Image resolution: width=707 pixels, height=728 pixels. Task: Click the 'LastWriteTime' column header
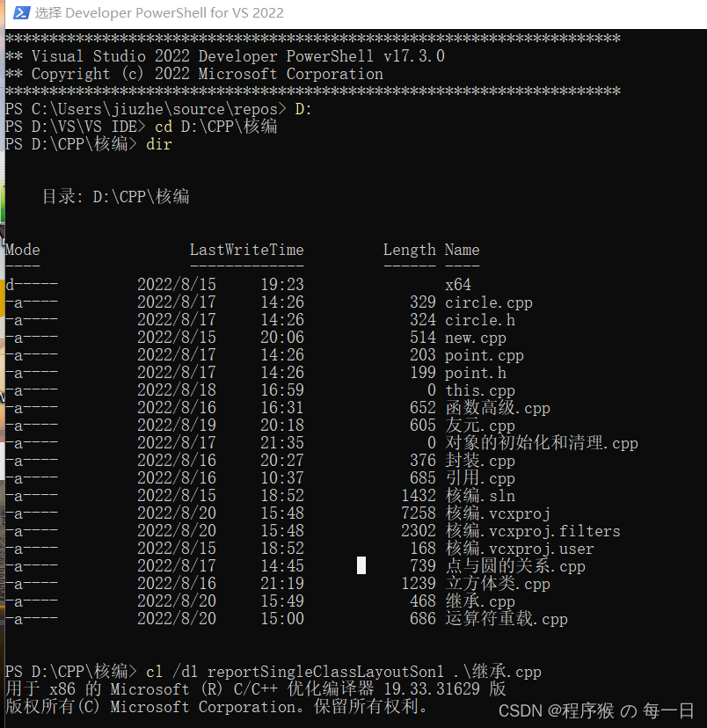pos(246,250)
